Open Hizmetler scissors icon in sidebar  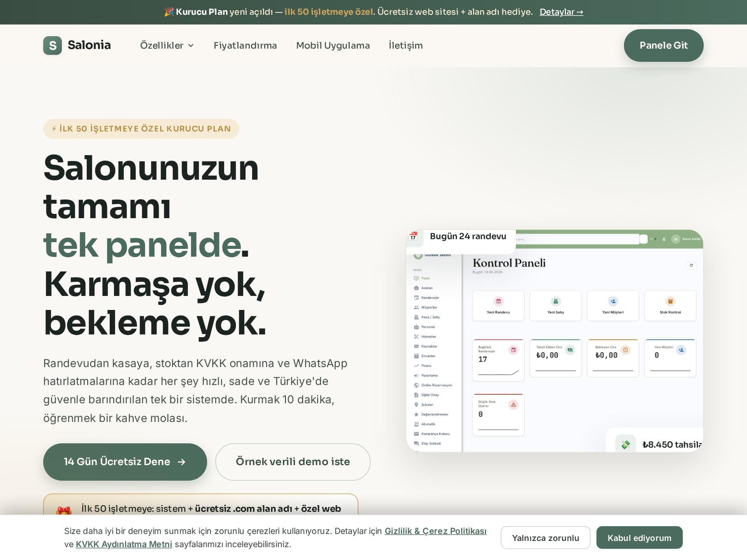[416, 337]
